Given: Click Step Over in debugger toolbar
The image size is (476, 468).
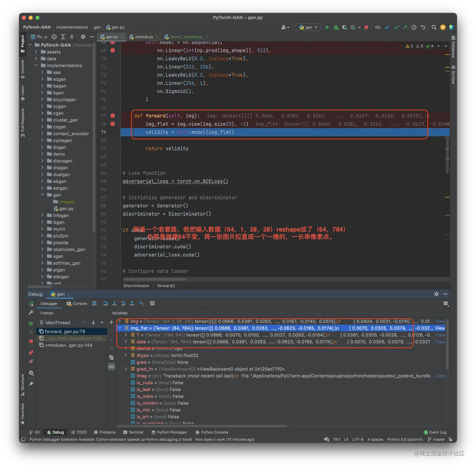Looking at the screenshot, I should [105, 303].
